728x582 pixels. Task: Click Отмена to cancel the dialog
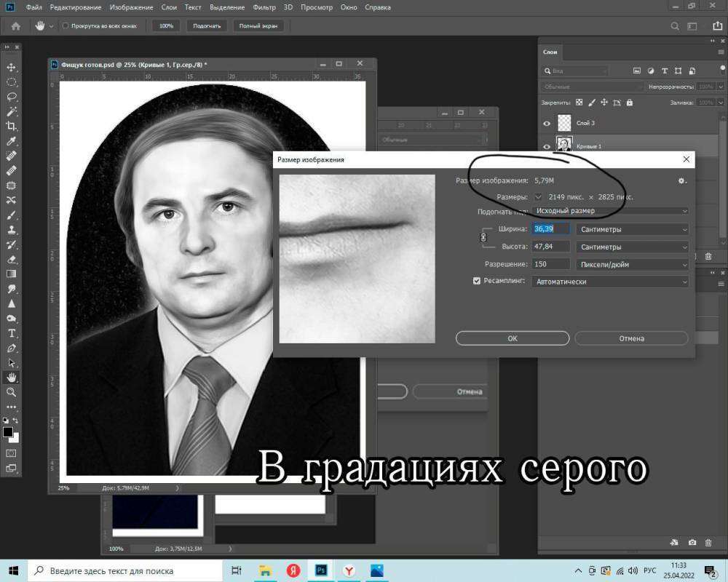point(631,338)
